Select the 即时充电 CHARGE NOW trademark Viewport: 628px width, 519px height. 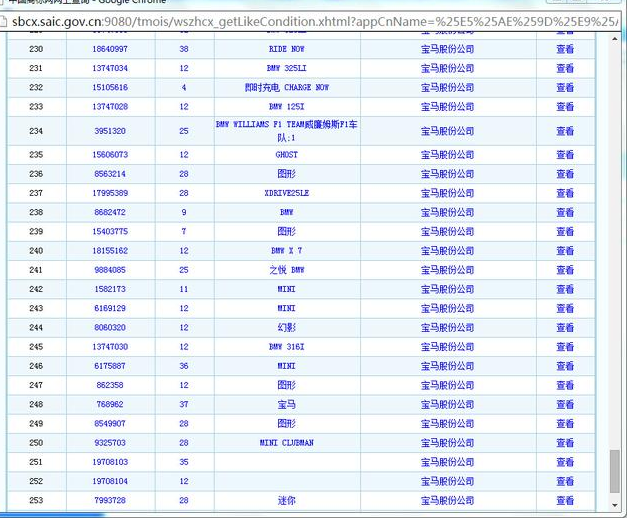(286, 88)
